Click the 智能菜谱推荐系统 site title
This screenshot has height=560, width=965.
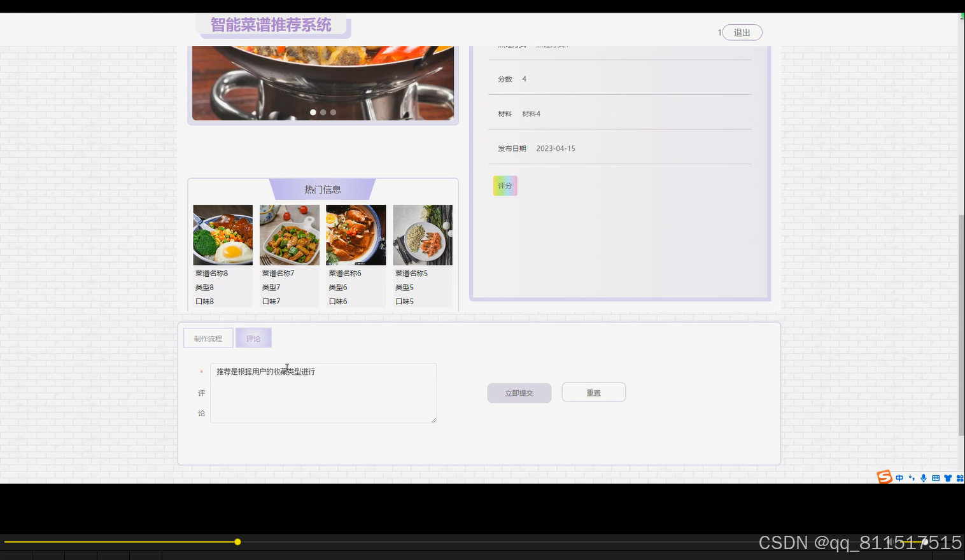(x=271, y=25)
